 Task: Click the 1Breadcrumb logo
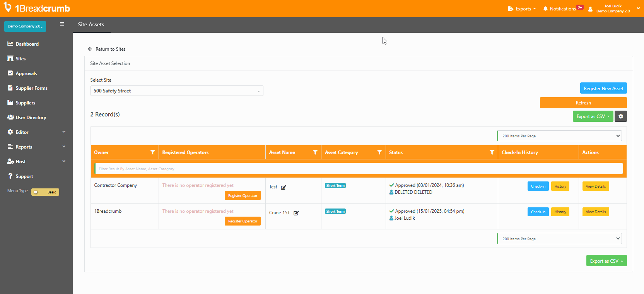click(x=37, y=8)
